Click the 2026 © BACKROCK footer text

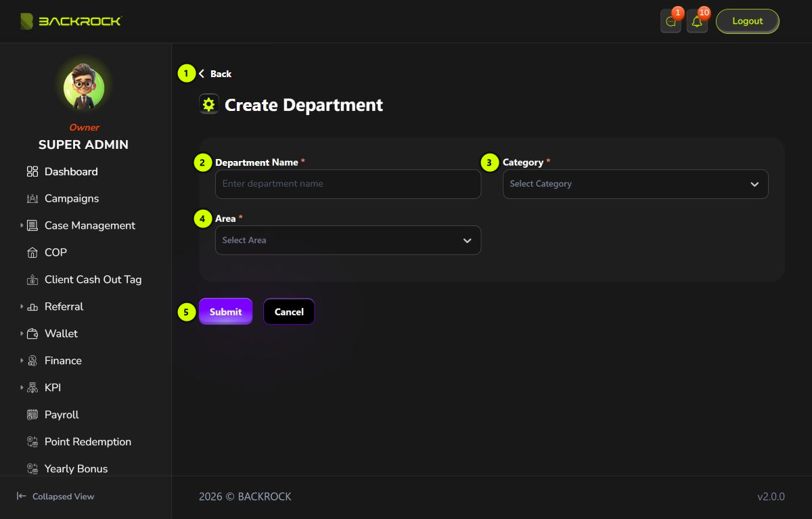[245, 497]
